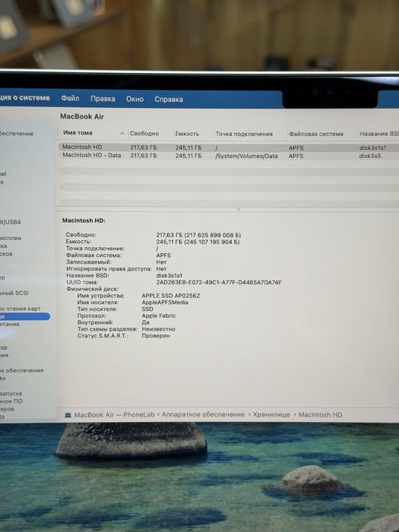Click Аппаратное обеспечение in the path bar

(x=203, y=415)
